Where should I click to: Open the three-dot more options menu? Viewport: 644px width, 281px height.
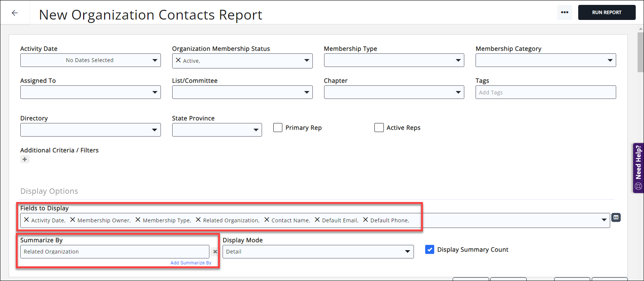[x=564, y=12]
